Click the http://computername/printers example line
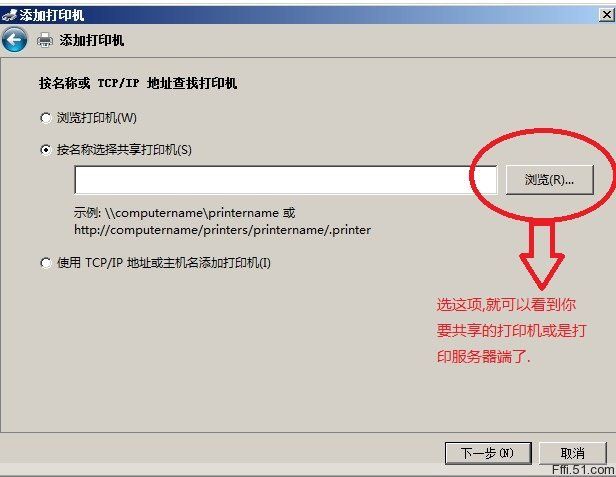The image size is (616, 477). point(222,230)
